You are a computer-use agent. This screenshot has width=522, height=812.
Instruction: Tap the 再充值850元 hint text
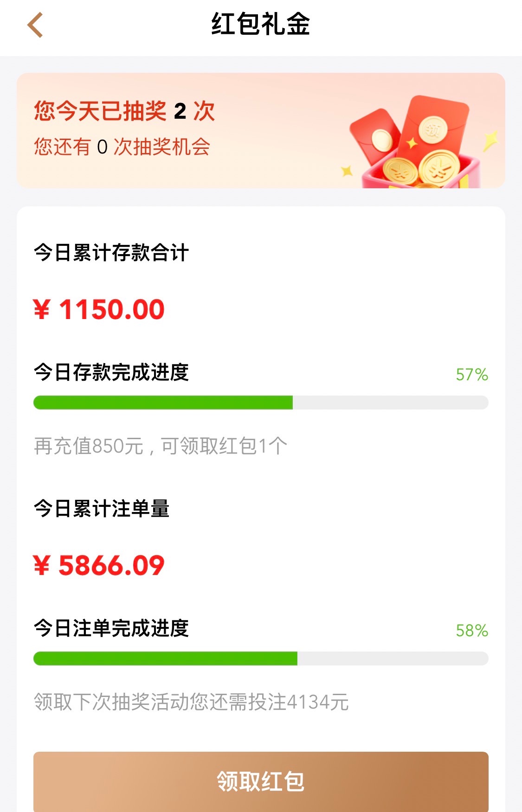(161, 446)
